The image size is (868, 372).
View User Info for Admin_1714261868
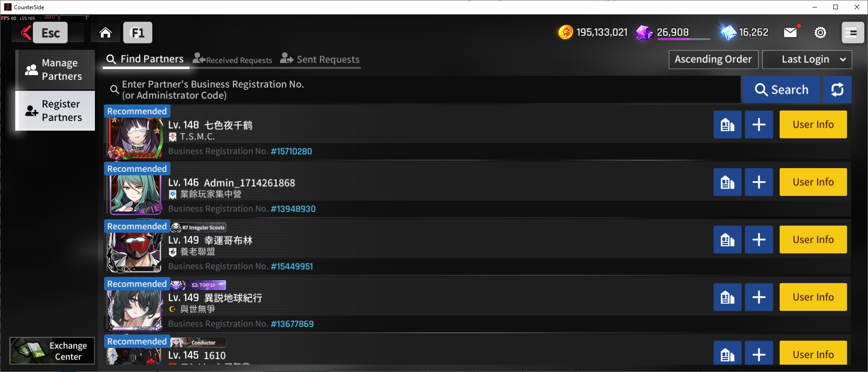[x=813, y=182]
